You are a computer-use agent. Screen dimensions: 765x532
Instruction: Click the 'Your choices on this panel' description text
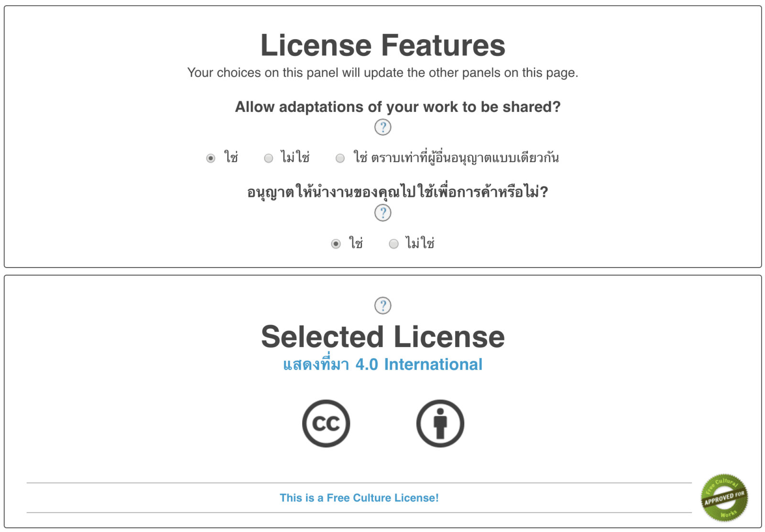tap(382, 73)
